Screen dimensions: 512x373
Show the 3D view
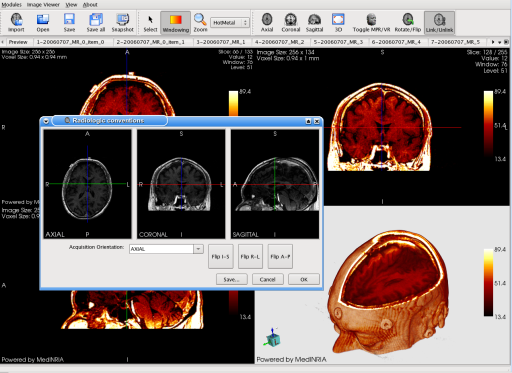tap(338, 22)
